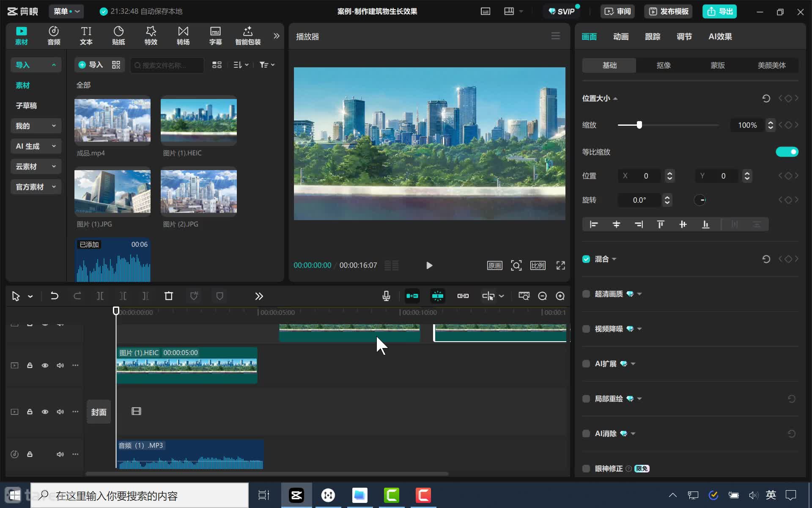Click align left icon
This screenshot has width=812, height=508.
click(x=594, y=224)
